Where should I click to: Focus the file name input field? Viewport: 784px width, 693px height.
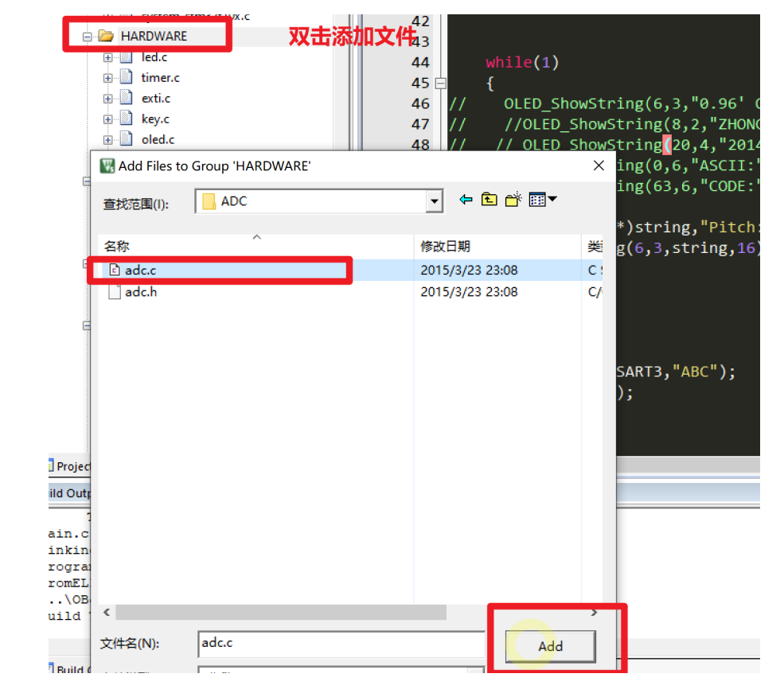tap(341, 644)
